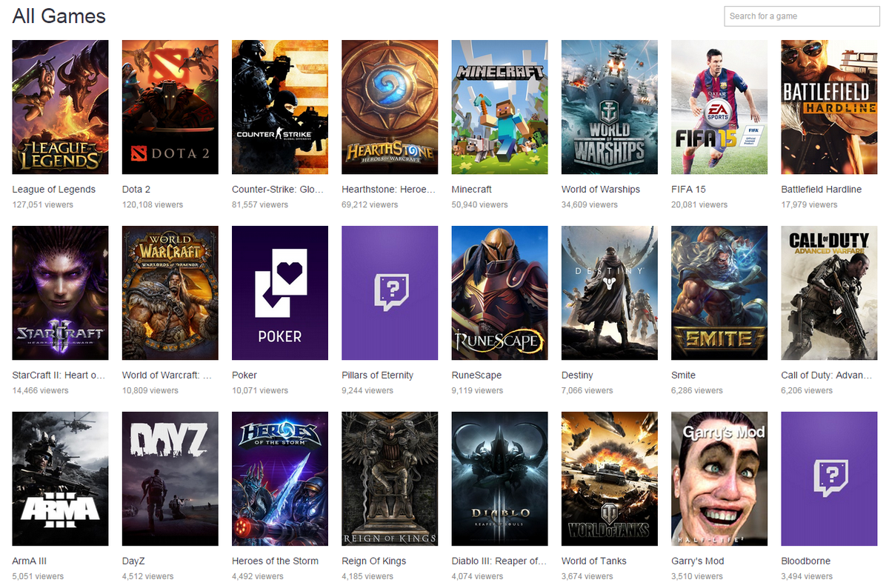Follow the Poker title link

coord(244,375)
